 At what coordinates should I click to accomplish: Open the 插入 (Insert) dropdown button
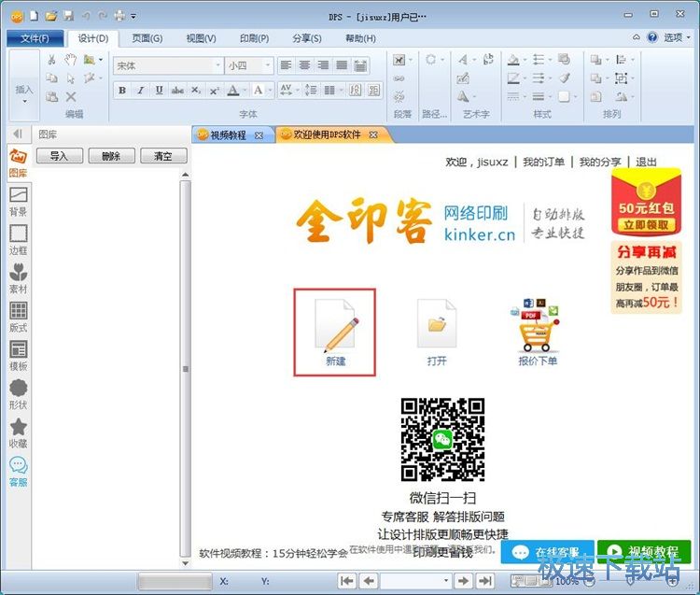24,90
